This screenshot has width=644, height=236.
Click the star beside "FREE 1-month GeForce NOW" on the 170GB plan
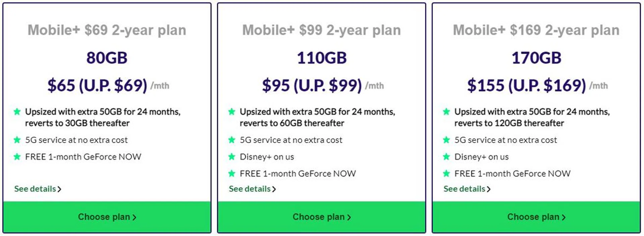[446, 174]
